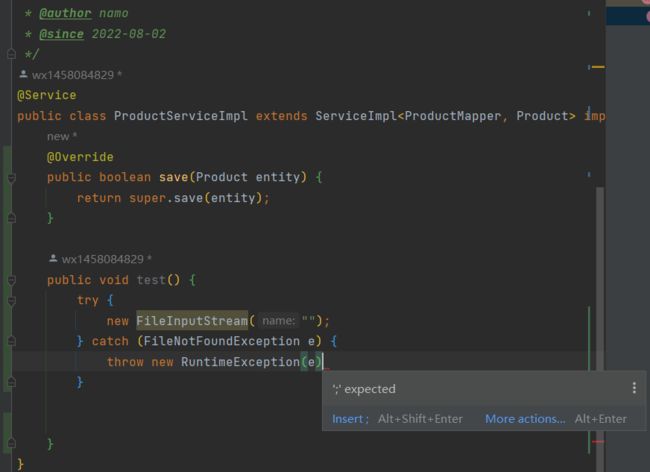Click ProductMapper type argument
The width and height of the screenshot is (650, 472).
(453, 116)
